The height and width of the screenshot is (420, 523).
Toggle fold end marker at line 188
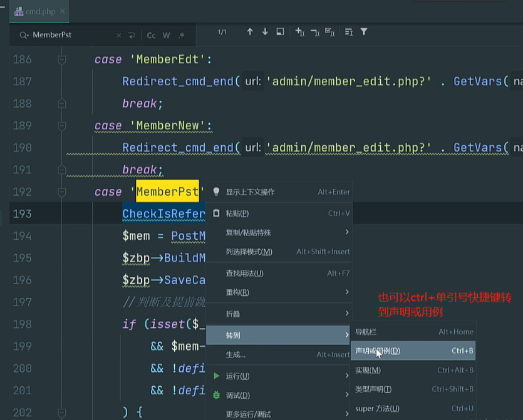pos(62,104)
